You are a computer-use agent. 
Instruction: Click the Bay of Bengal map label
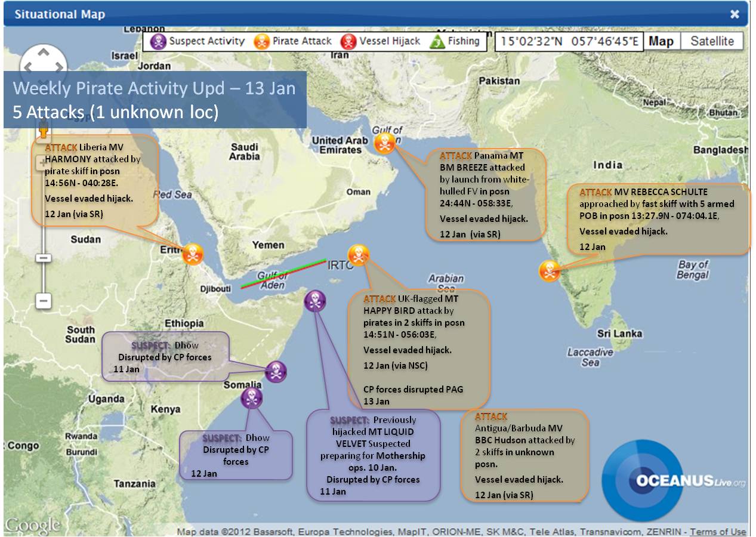693,270
